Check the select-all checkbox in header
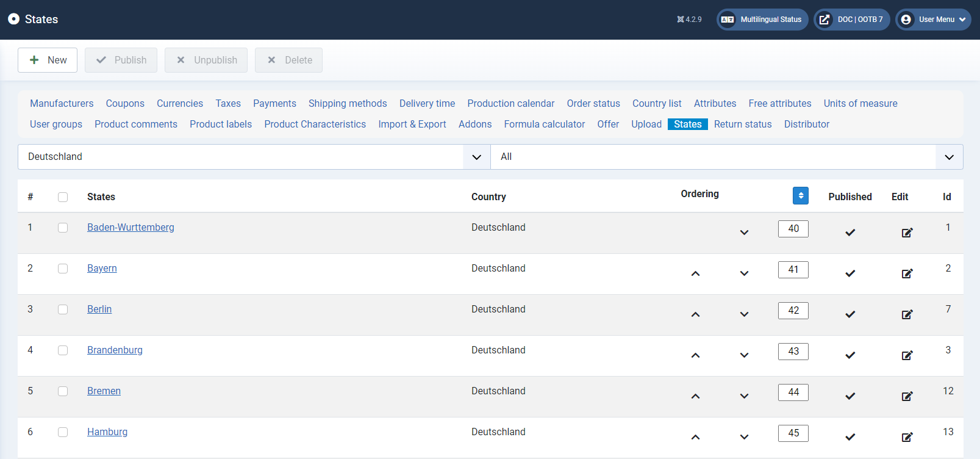The width and height of the screenshot is (980, 459). point(63,197)
